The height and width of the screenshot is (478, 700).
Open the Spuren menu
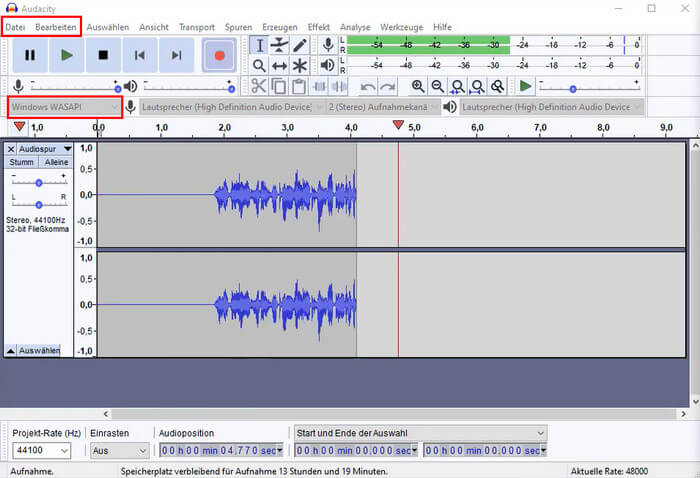[x=238, y=27]
